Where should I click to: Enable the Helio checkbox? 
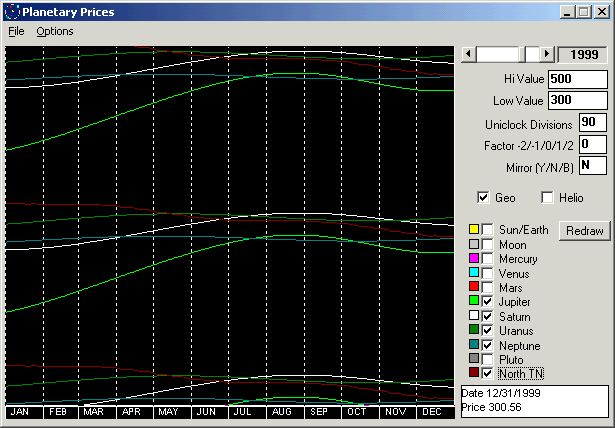(x=547, y=197)
